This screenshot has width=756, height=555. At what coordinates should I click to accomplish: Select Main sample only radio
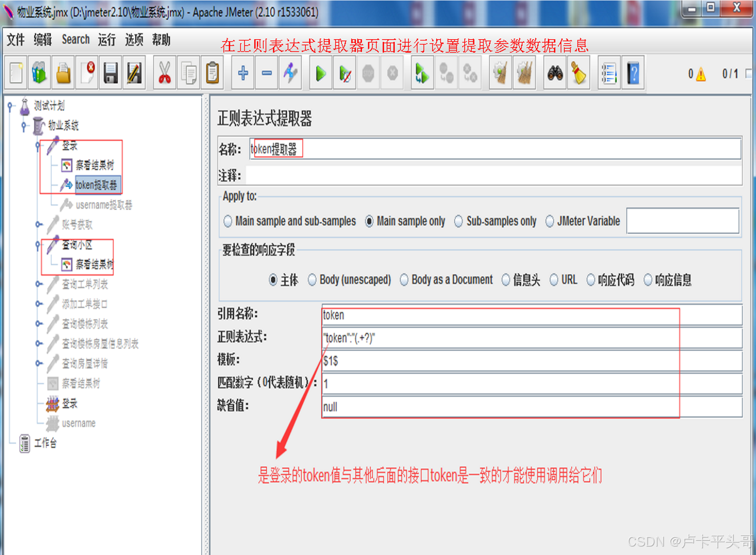(x=369, y=221)
